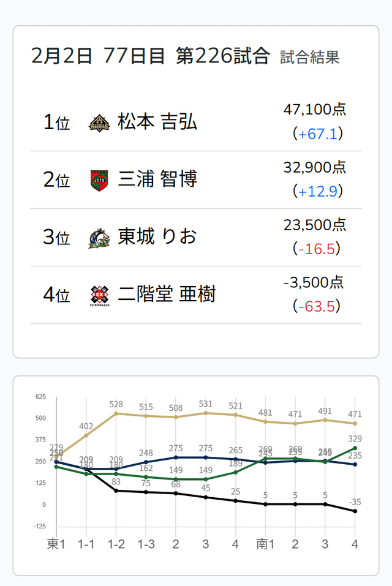Click the 83 data label on black line
This screenshot has height=586, width=392.
116,483
